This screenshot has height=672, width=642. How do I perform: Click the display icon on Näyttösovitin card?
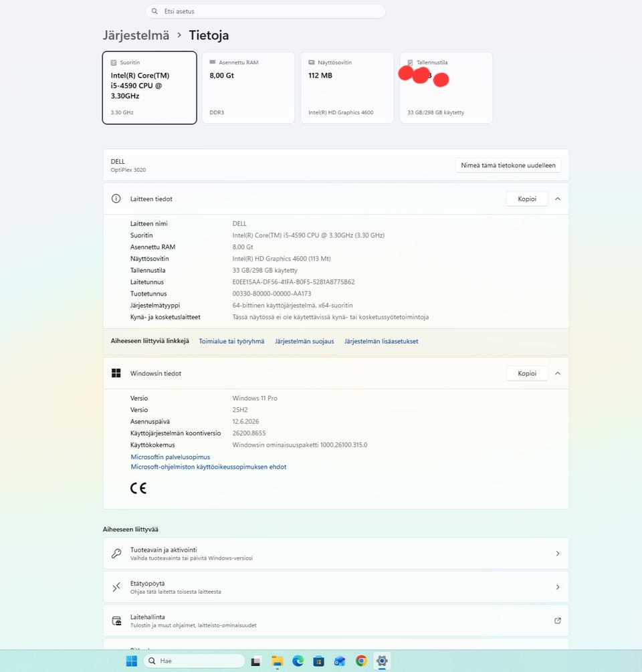tap(312, 63)
